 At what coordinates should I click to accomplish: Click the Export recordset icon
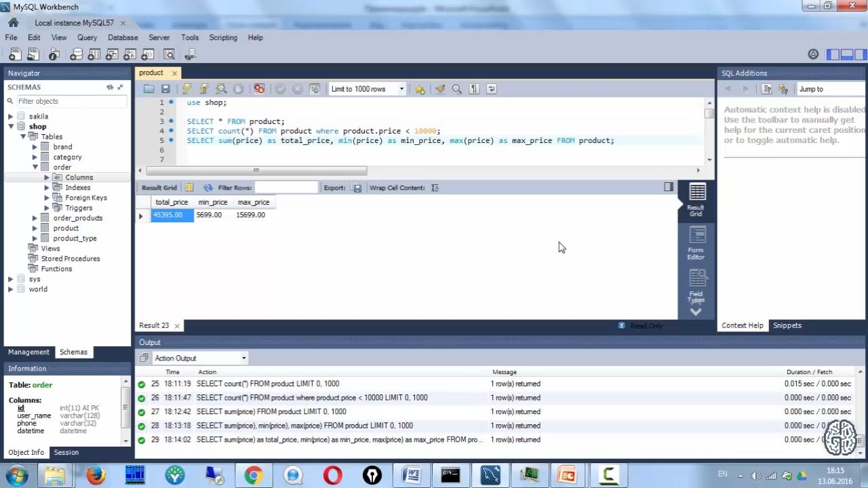pyautogui.click(x=357, y=188)
